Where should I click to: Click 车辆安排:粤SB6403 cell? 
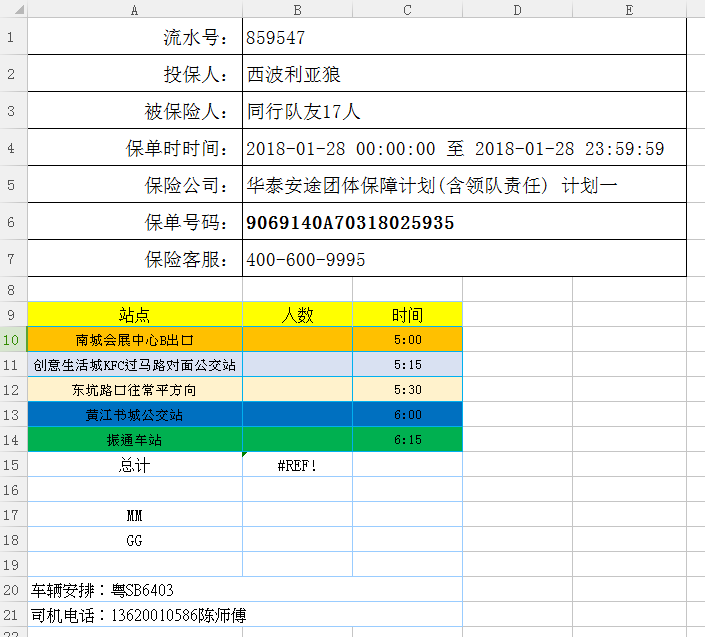click(245, 589)
